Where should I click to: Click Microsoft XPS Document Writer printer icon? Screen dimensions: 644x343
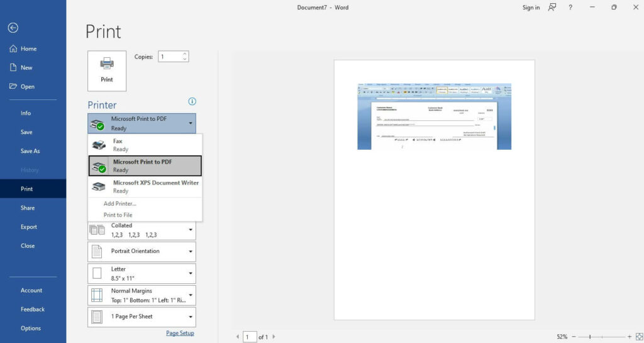pyautogui.click(x=99, y=186)
